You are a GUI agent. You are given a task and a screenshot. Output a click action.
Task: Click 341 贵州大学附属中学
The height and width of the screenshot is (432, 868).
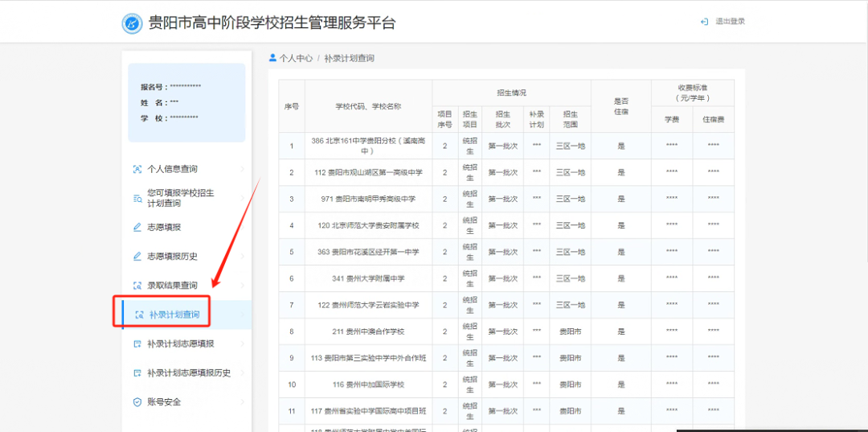click(368, 278)
